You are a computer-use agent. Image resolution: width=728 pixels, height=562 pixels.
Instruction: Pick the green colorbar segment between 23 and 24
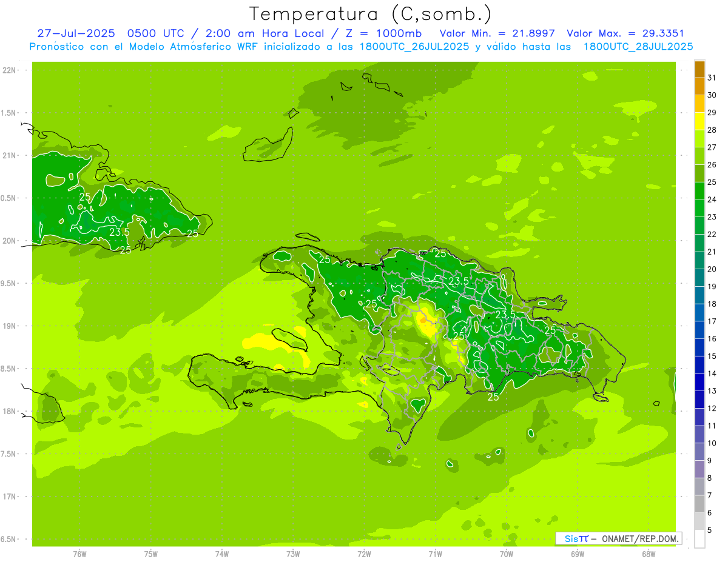(x=699, y=209)
